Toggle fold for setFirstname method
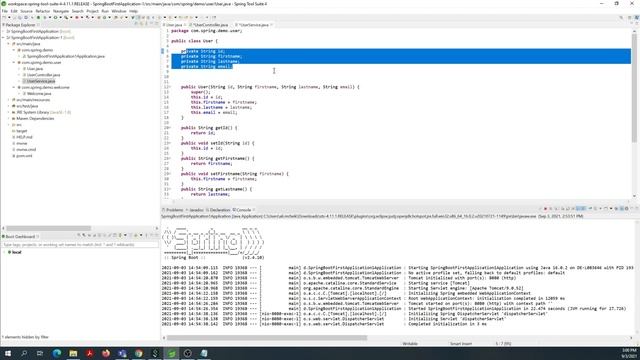Image resolution: width=640 pixels, height=360 pixels. (169, 174)
